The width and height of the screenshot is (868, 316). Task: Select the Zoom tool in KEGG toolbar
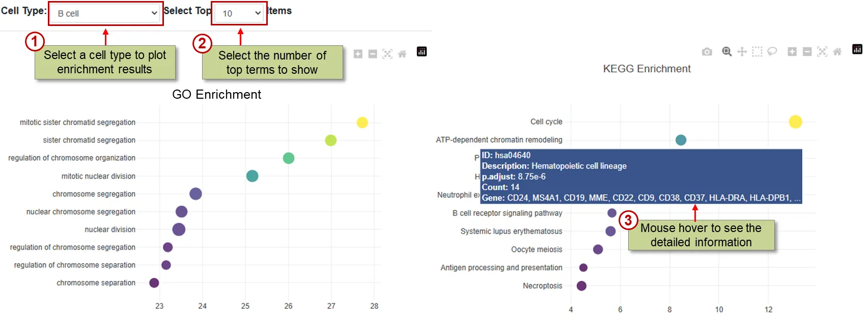[x=727, y=51]
